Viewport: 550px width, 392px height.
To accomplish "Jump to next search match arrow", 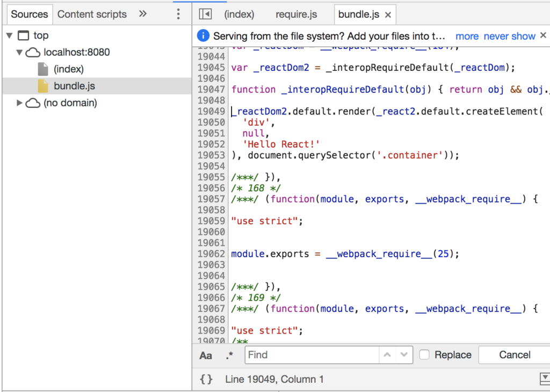I will point(404,355).
